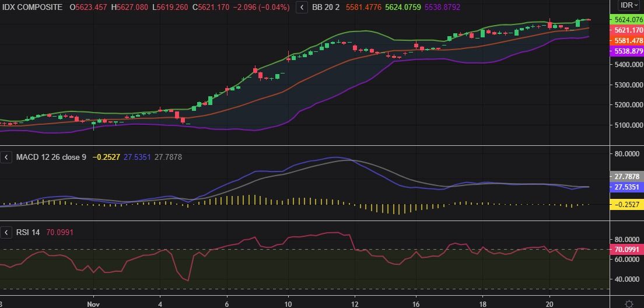Click the Nov label on time axis

pos(93,304)
